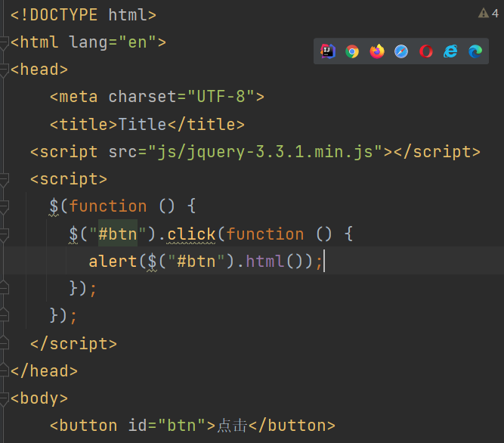Click the "en" lang attribute value
504x443 pixels.
(138, 43)
